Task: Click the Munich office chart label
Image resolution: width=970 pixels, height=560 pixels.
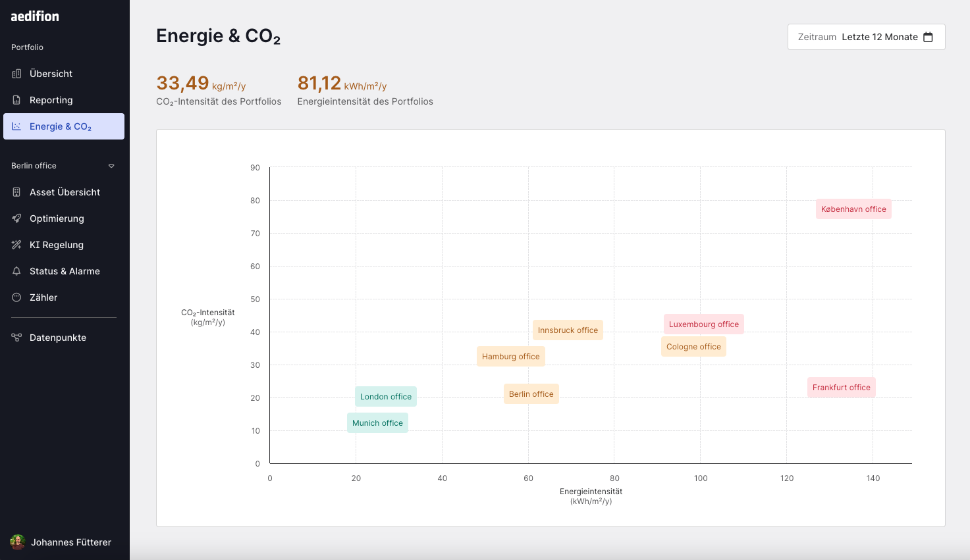Action: pyautogui.click(x=377, y=423)
